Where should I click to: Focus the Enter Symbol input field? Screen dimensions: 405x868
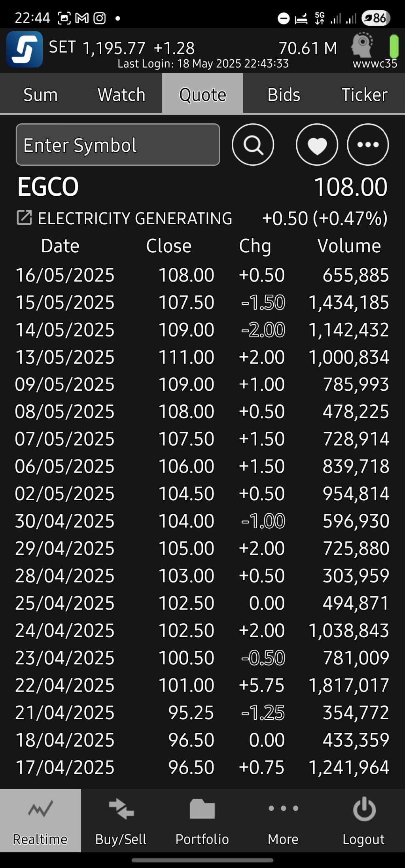[x=118, y=145]
